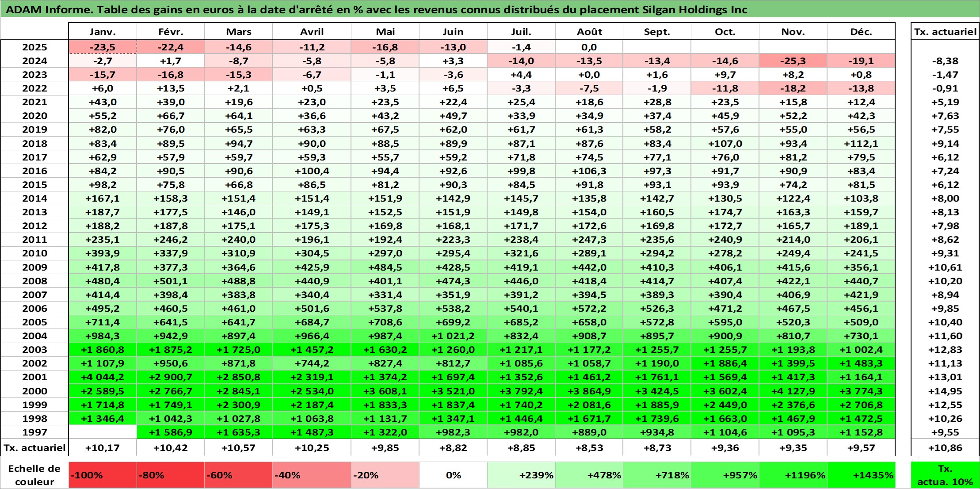The image size is (980, 489).
Task: Click the -20% light pink scale swatch
Action: [385, 475]
